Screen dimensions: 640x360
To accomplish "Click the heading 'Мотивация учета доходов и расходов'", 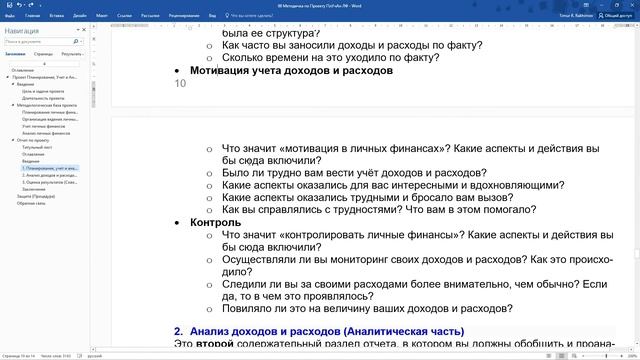I will 291,70.
